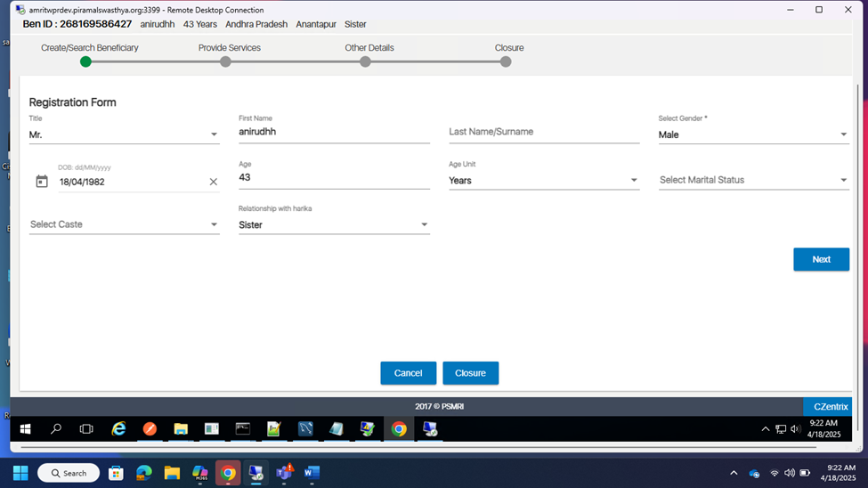Open volume icon in remote system tray
This screenshot has height=488, width=868.
click(796, 428)
